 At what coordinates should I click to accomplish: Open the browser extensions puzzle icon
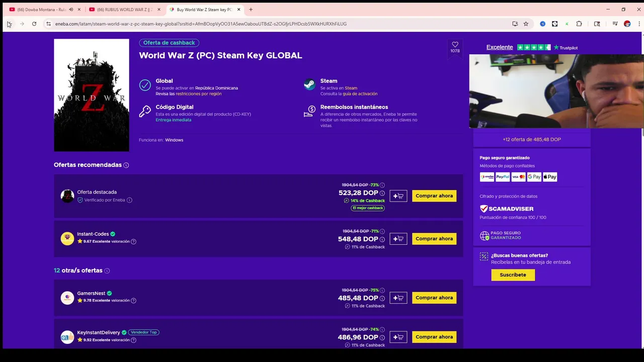click(579, 24)
